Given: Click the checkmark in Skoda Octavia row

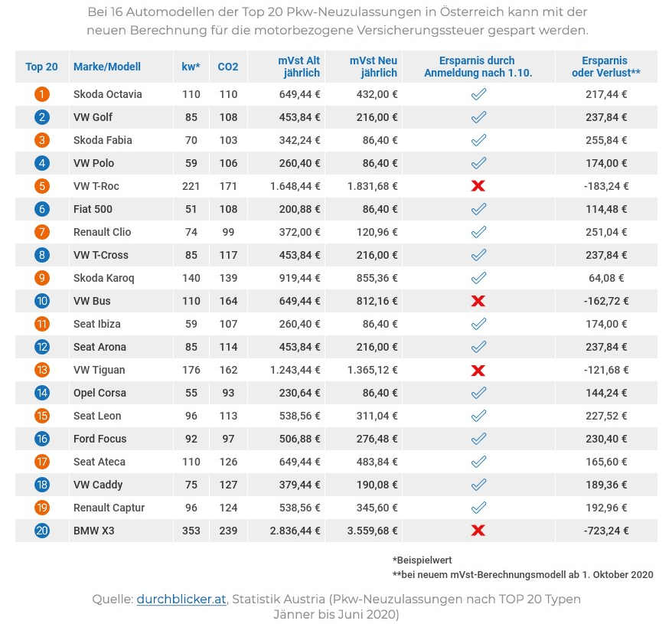Looking at the screenshot, I should (x=478, y=94).
